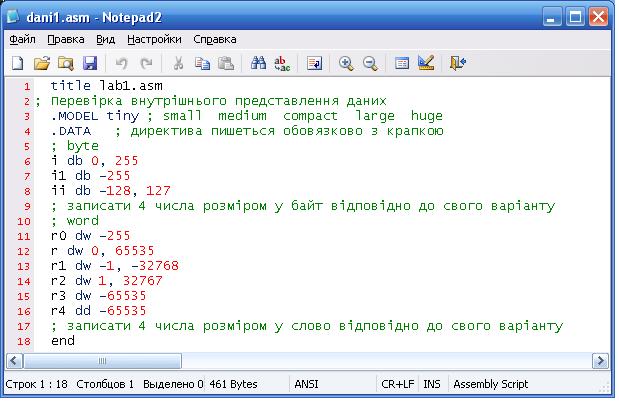Click the New document toolbar icon
Image resolution: width=619 pixels, height=401 pixels.
coord(18,63)
